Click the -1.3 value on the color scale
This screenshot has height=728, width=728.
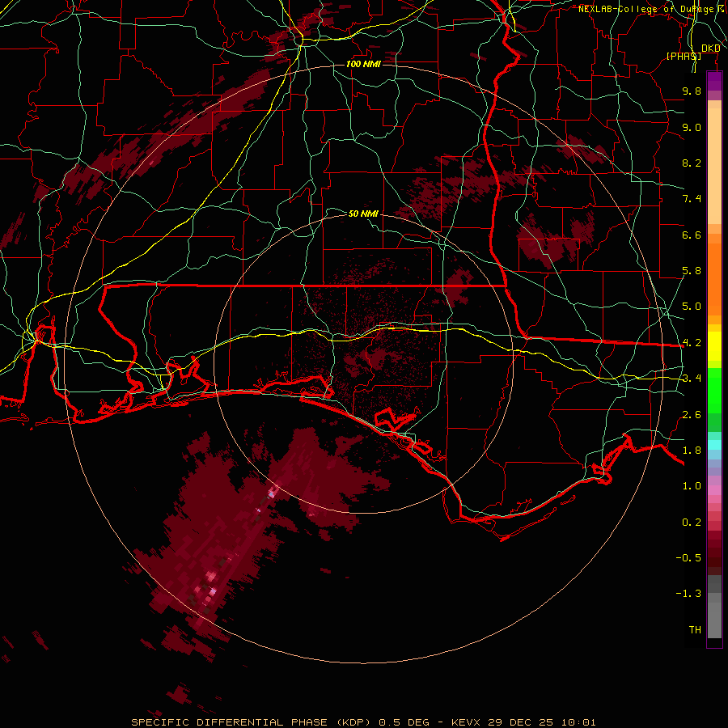pyautogui.click(x=688, y=594)
